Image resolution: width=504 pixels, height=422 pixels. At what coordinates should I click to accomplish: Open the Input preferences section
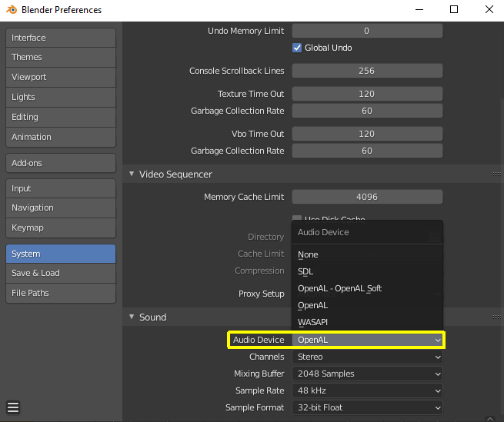(61, 188)
